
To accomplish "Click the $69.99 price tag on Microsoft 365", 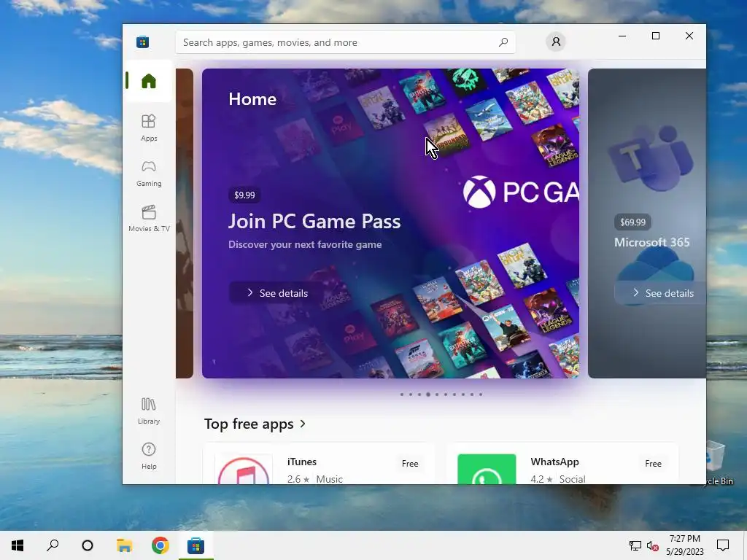I will [x=632, y=222].
